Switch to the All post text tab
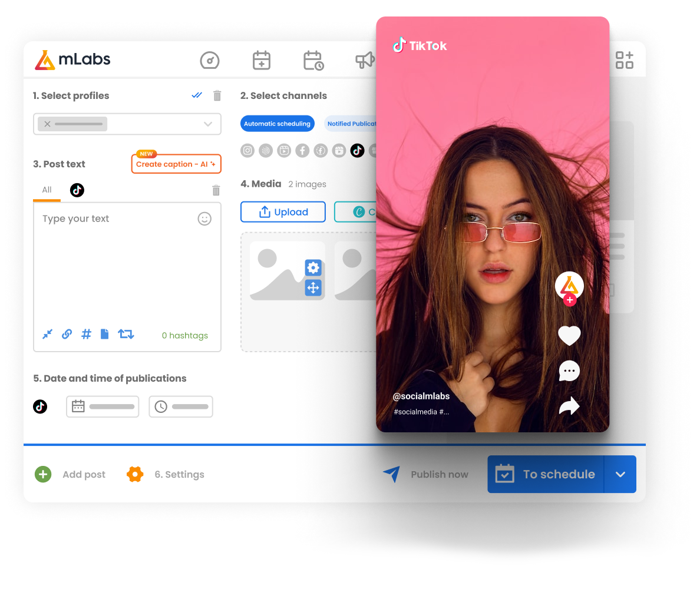The image size is (700, 589). 47,190
